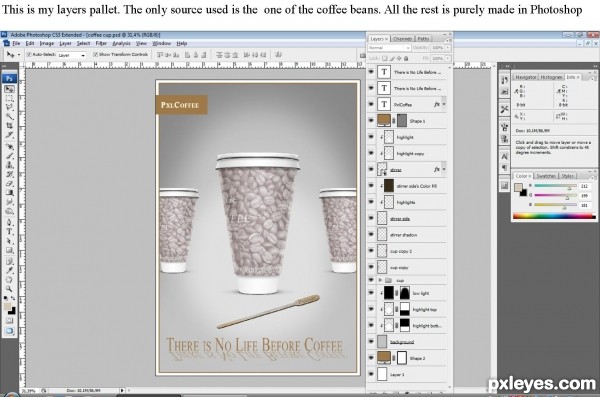
Task: Select the Rectangular Marquee tool
Action: [10, 98]
